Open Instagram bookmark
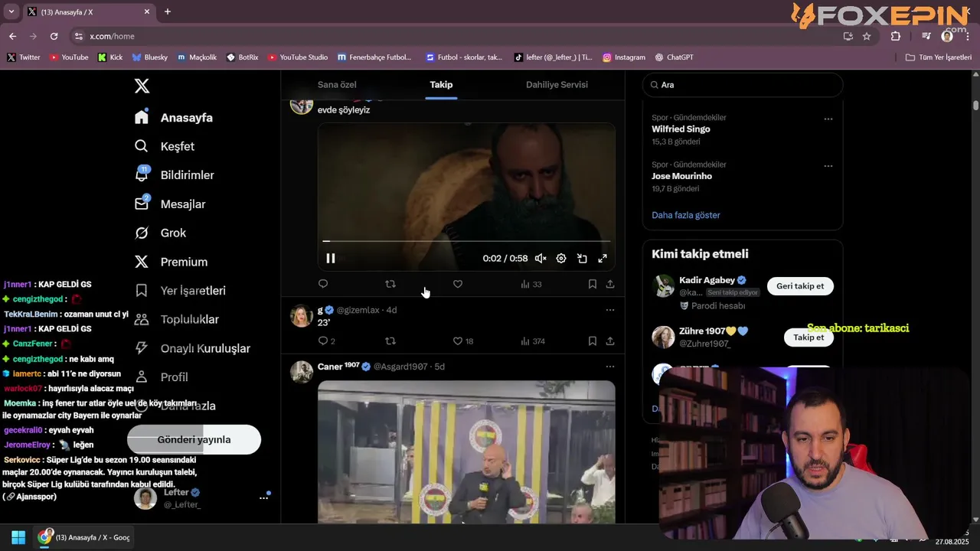980x551 pixels. coord(624,57)
